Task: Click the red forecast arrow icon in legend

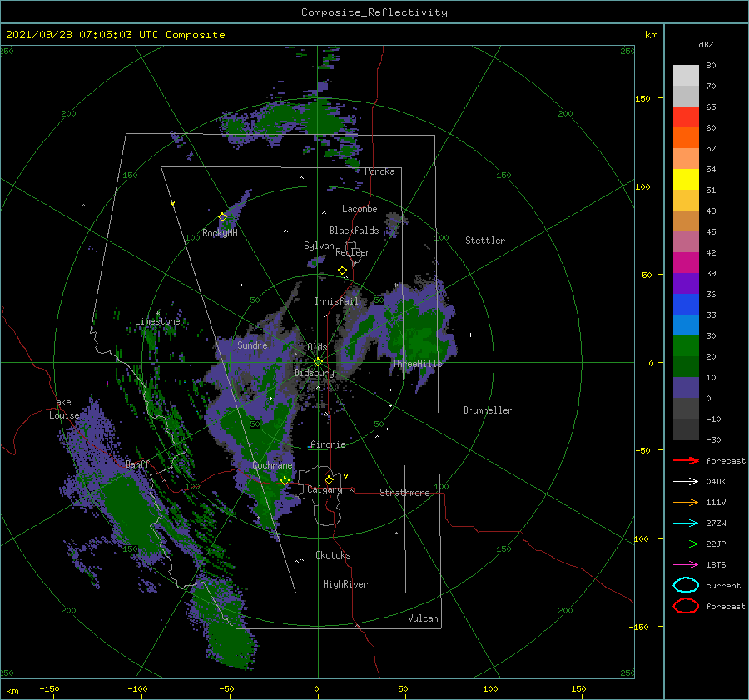Action: [x=686, y=460]
